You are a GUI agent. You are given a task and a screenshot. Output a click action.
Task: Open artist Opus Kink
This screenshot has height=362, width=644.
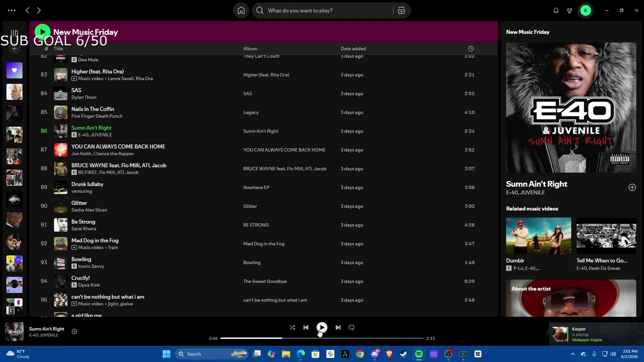pyautogui.click(x=89, y=285)
